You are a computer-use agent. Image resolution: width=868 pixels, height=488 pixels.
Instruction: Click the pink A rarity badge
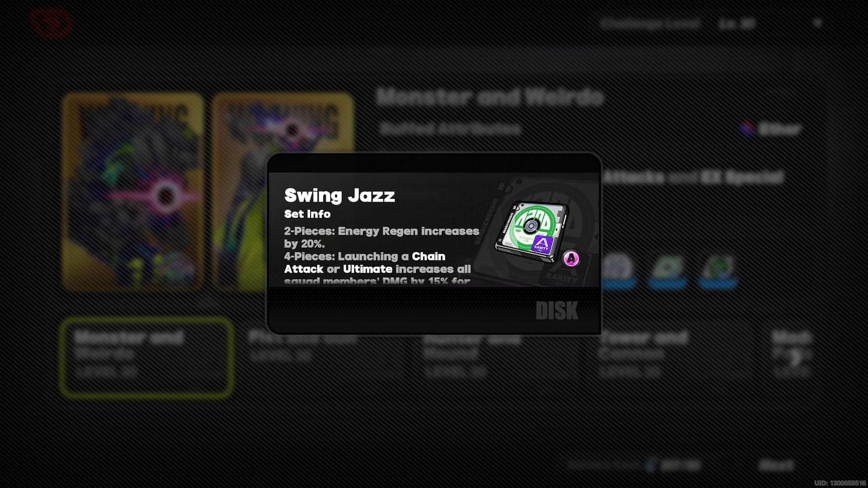[x=571, y=258]
